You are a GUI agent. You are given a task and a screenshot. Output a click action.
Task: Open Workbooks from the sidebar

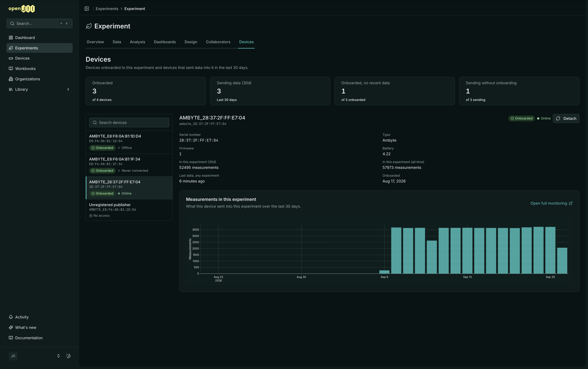[40, 69]
